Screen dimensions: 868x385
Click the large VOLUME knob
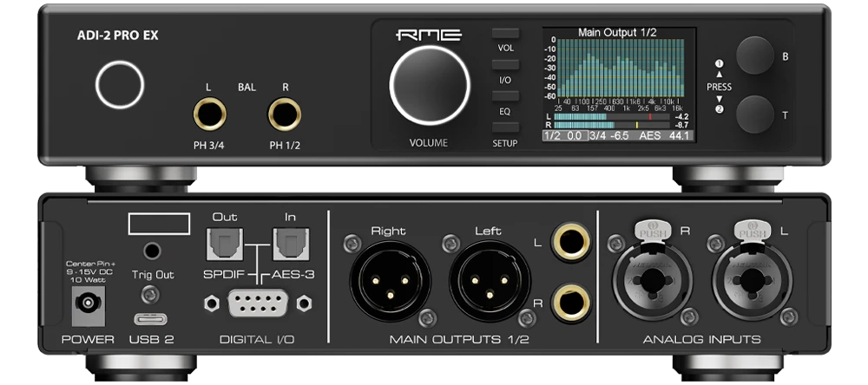[x=430, y=85]
